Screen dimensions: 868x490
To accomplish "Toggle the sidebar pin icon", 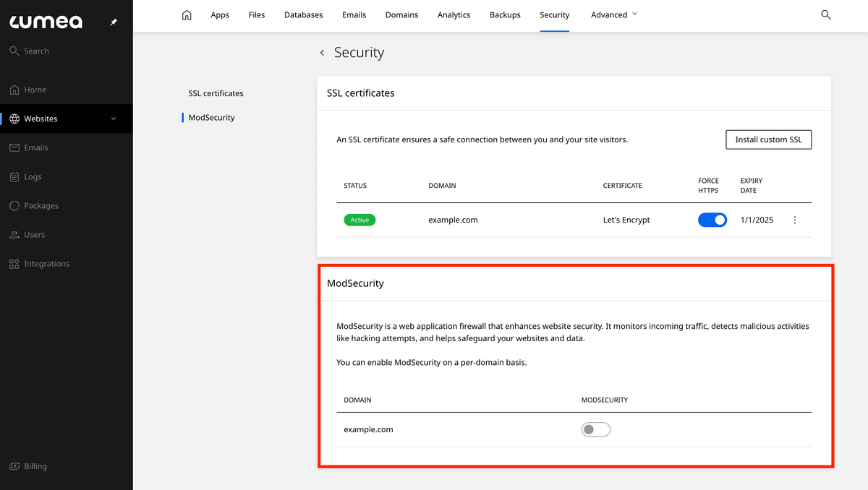I will pyautogui.click(x=114, y=22).
